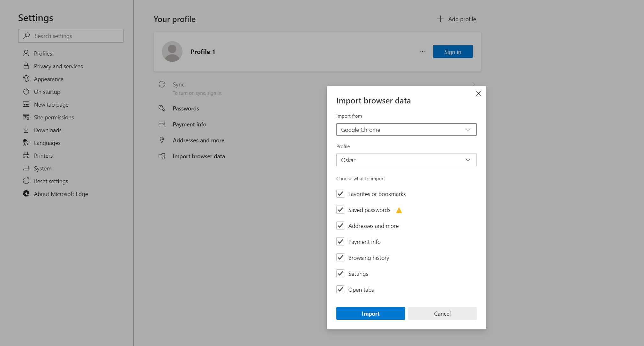Click the Appearance palette icon
Viewport: 644px width, 346px height.
[x=26, y=79]
